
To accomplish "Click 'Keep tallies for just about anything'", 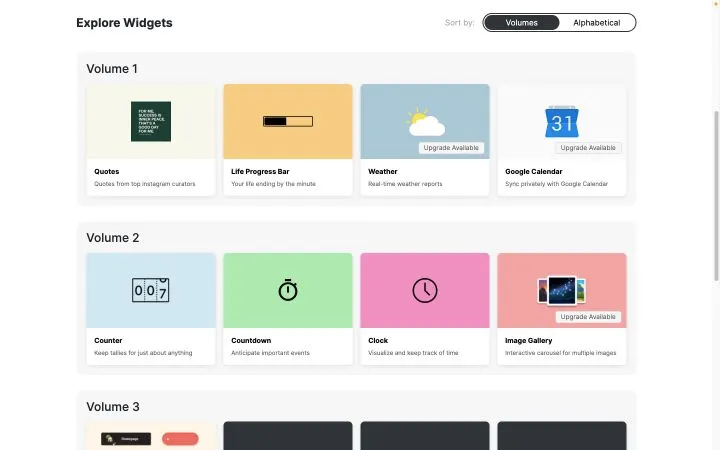I will click(x=143, y=353).
